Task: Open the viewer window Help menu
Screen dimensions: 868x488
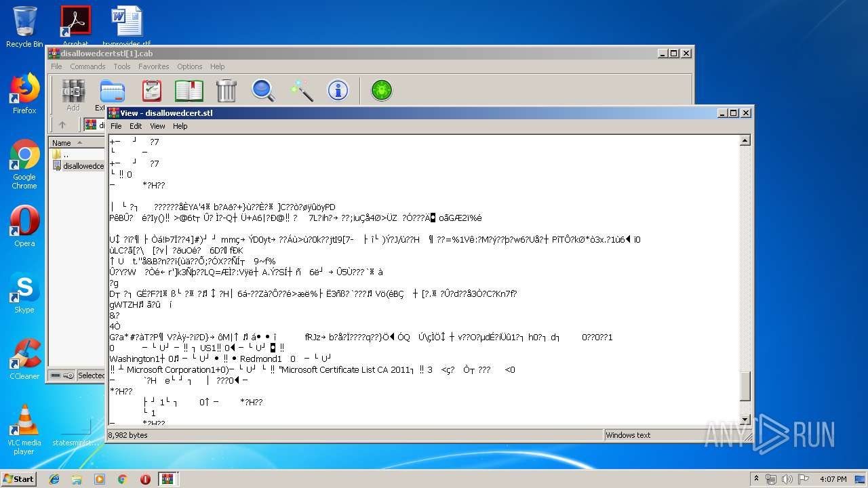Action: coord(180,126)
